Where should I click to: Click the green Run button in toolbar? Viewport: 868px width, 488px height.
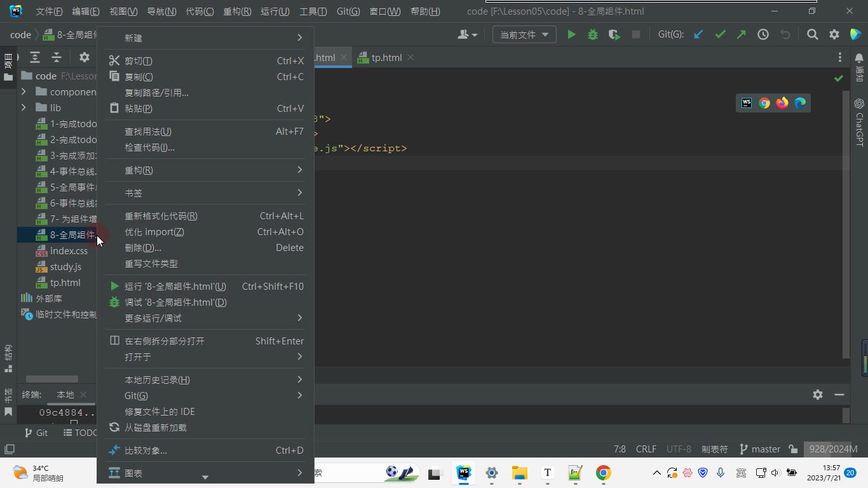click(571, 35)
